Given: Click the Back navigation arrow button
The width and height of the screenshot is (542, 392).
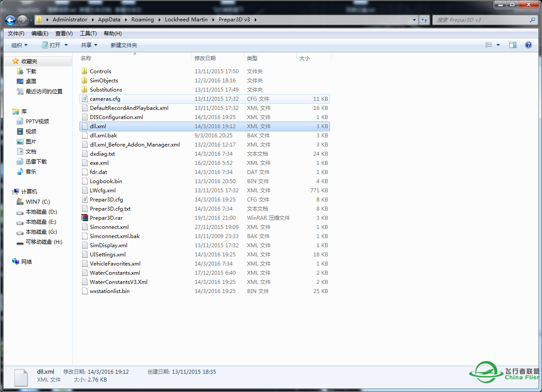Looking at the screenshot, I should (10, 20).
